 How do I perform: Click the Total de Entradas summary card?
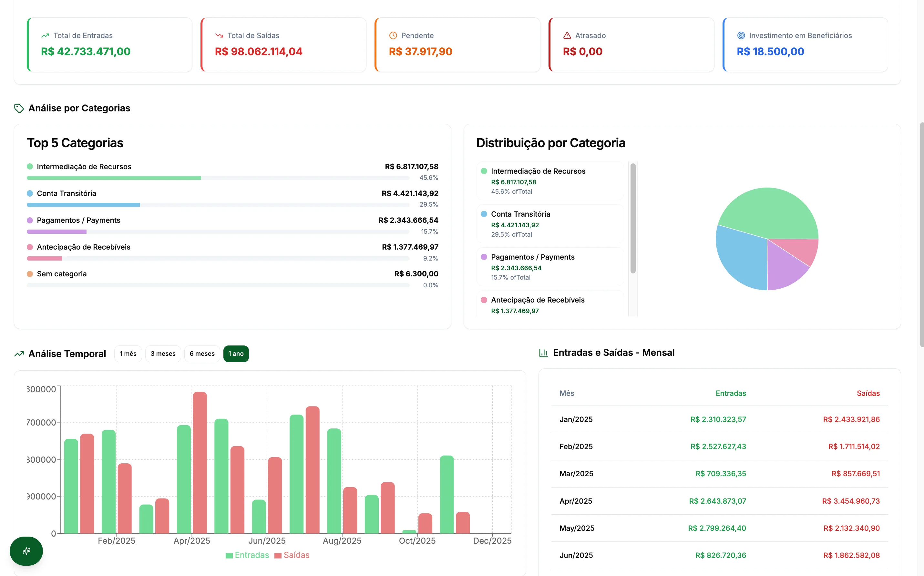[110, 45]
